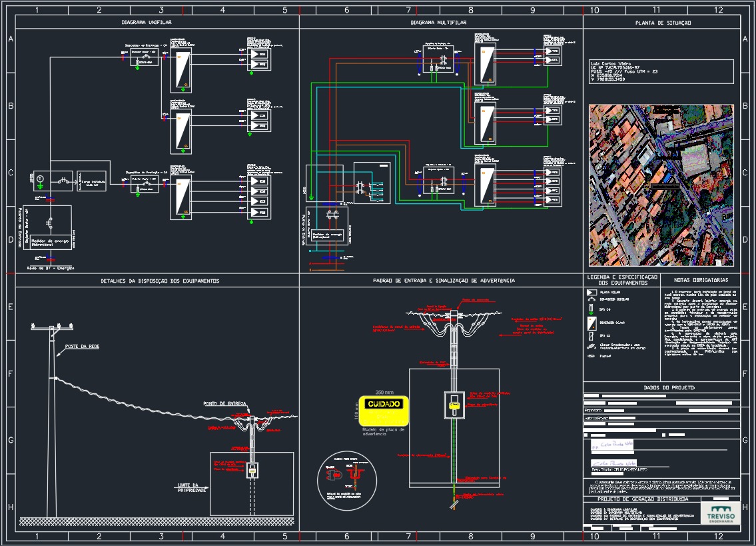The height and width of the screenshot is (546, 756).
Task: Click the DETALHES DA DISPOSIÇÃO DOS EQUIPAMENTOS heading
Action: (x=160, y=281)
